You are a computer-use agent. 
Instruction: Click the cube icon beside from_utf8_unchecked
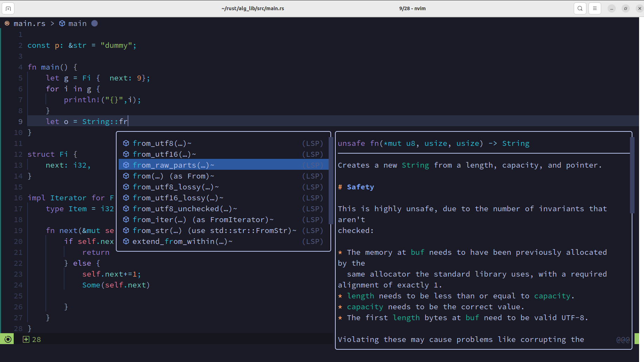point(126,208)
